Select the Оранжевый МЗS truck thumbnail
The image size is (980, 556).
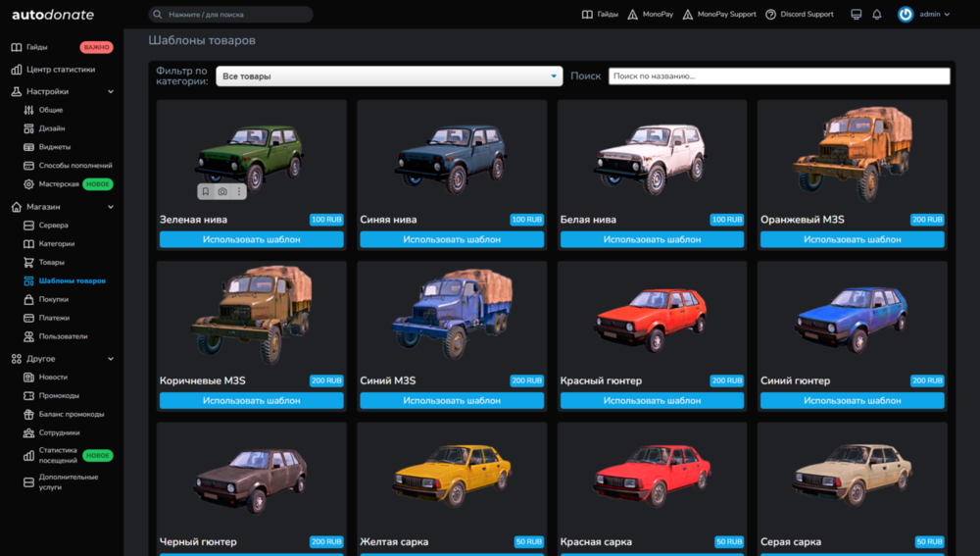(x=853, y=153)
